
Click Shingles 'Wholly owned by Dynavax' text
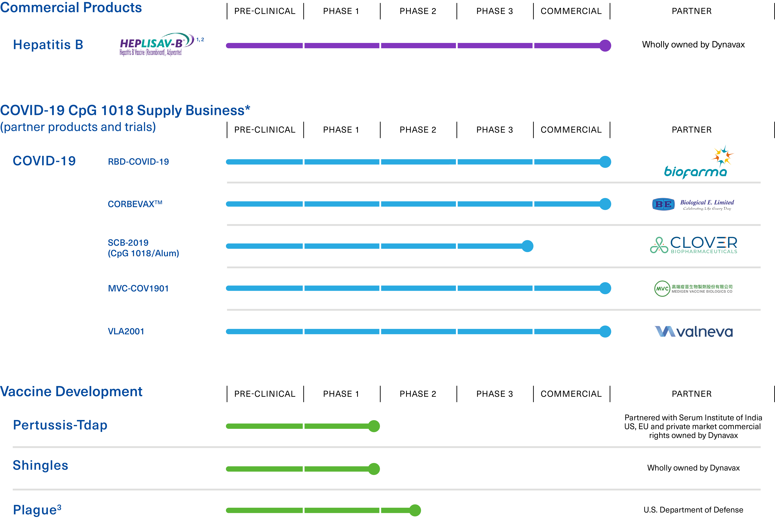[x=693, y=468]
